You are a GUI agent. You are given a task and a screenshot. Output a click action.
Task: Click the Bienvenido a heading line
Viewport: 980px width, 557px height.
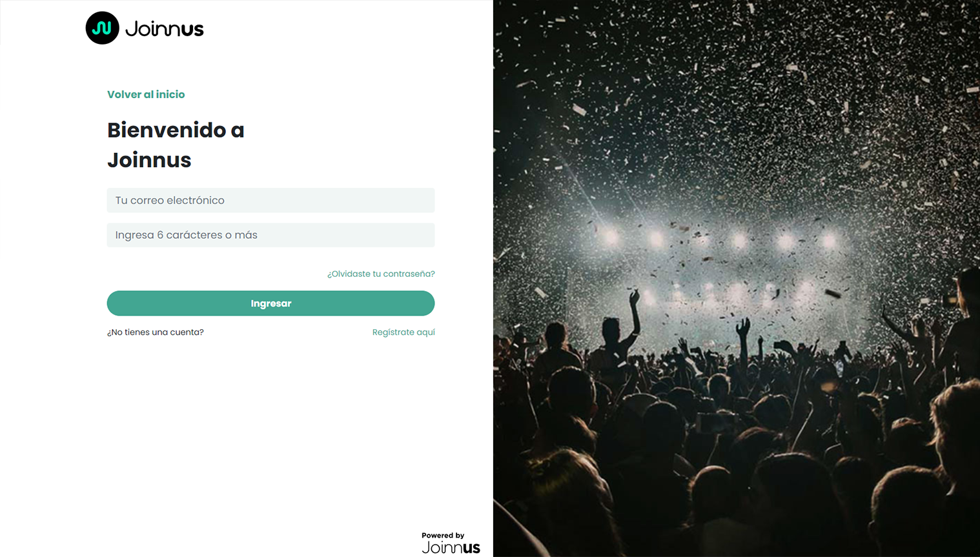pos(176,130)
